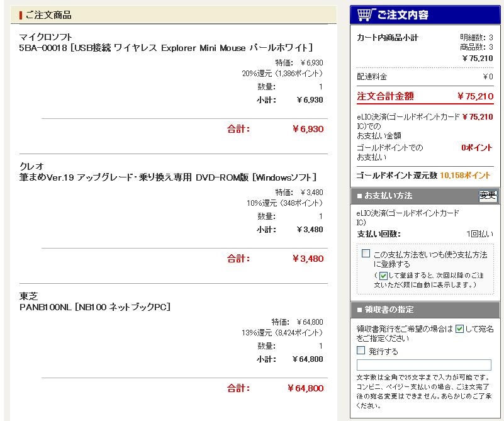Click the shopping cart icon in order header
Image resolution: width=504 pixels, height=421 pixels.
click(x=366, y=14)
